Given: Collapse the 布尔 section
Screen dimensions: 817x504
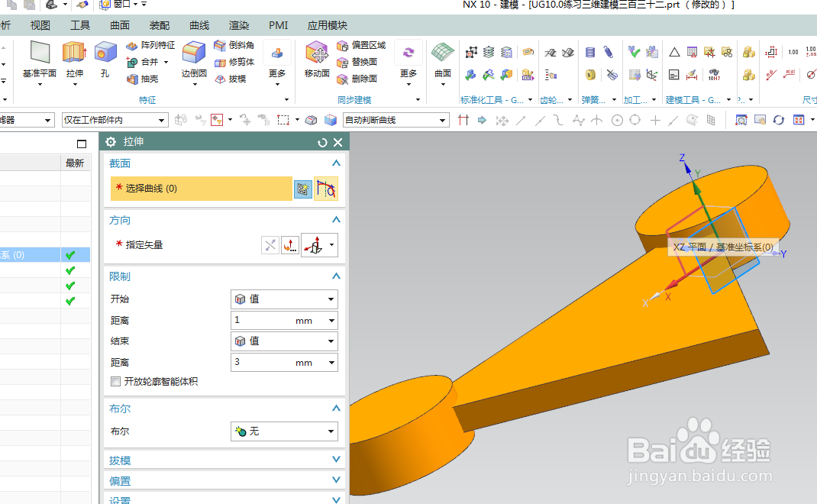Looking at the screenshot, I should click(336, 408).
